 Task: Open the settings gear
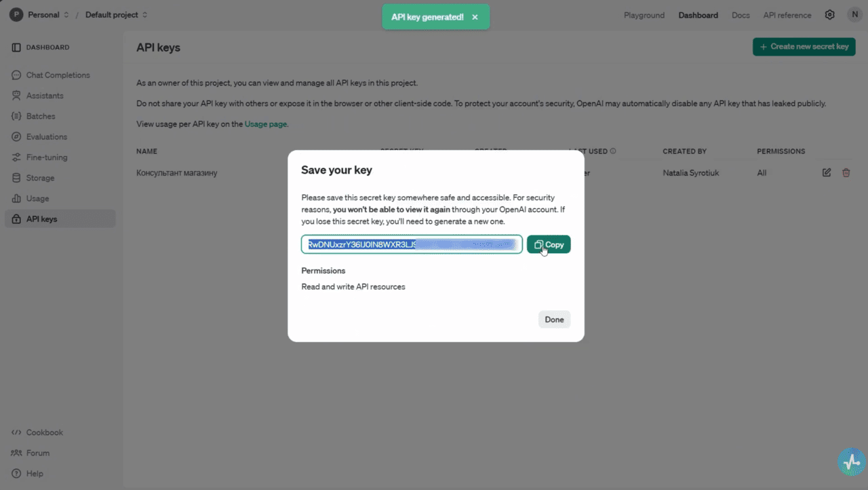(x=829, y=14)
